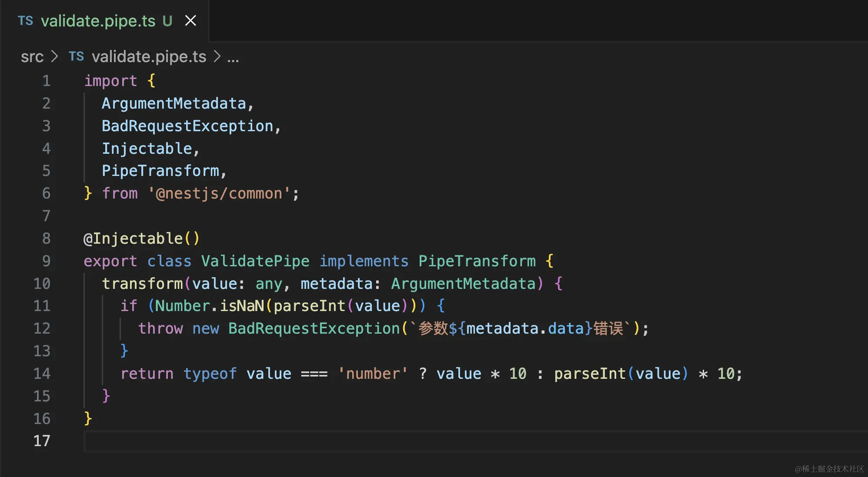Click the '错误' text on line 12
Image resolution: width=868 pixels, height=477 pixels.
pos(608,328)
